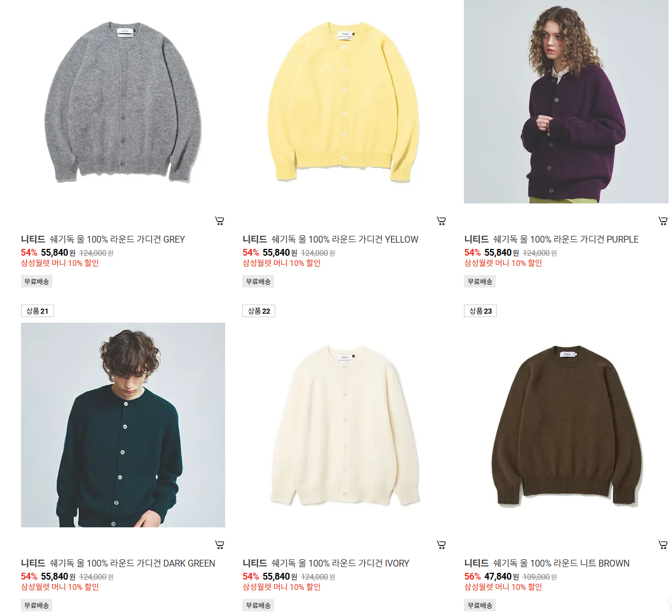This screenshot has height=616, width=672.
Task: Open the brown knit sweater image
Action: (566, 425)
